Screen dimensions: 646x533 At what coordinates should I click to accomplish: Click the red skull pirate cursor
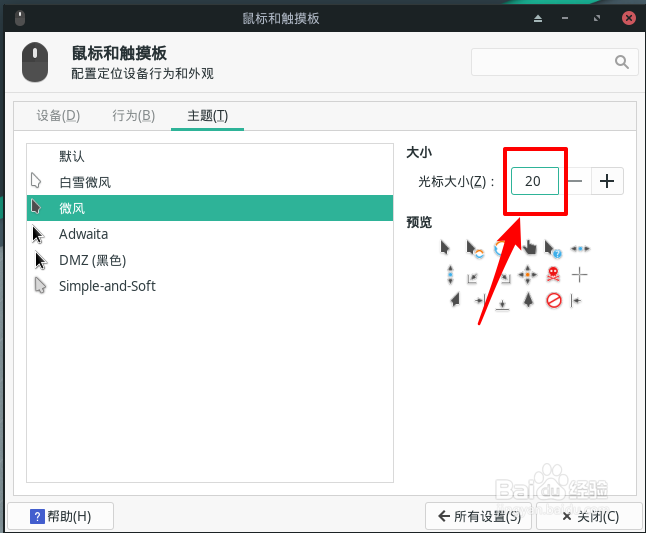tap(553, 274)
